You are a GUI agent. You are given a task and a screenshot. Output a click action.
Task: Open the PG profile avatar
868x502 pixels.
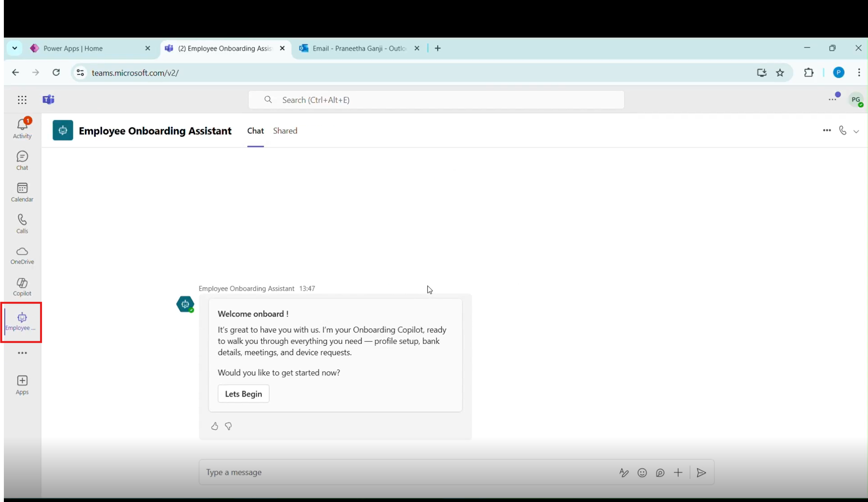pyautogui.click(x=856, y=100)
